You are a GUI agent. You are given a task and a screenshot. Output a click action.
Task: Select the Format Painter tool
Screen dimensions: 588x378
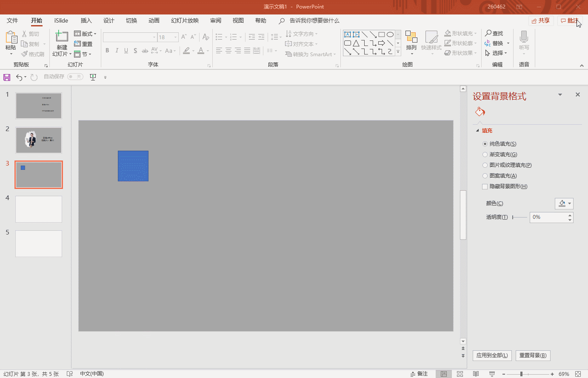click(33, 54)
